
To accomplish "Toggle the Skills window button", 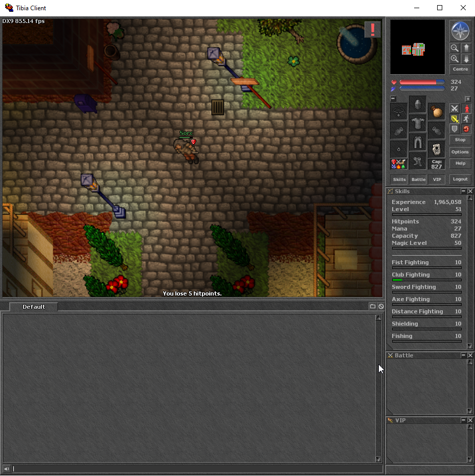I will pyautogui.click(x=399, y=179).
